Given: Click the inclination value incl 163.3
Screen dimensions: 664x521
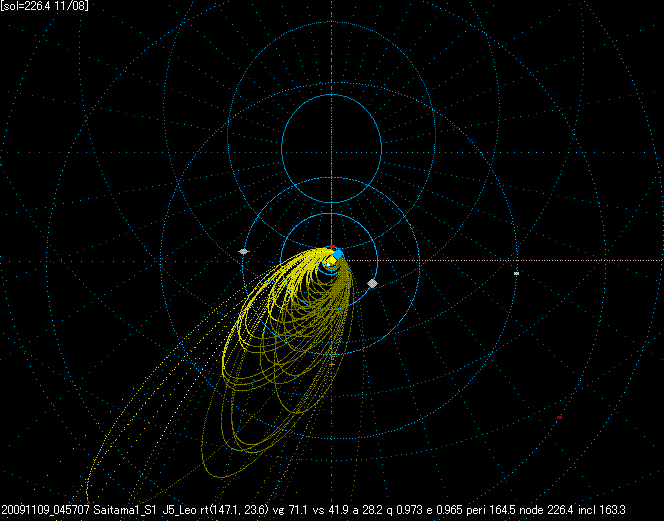Looking at the screenshot, I should point(600,510).
